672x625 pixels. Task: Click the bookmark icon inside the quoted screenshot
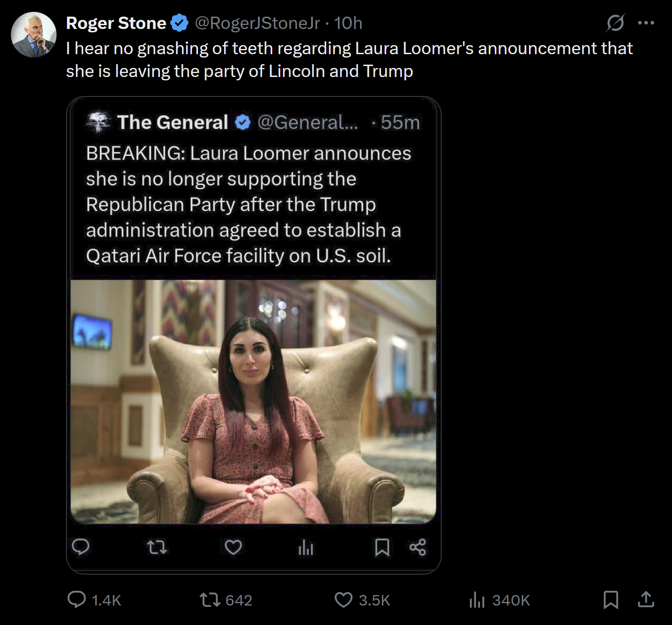coord(382,548)
